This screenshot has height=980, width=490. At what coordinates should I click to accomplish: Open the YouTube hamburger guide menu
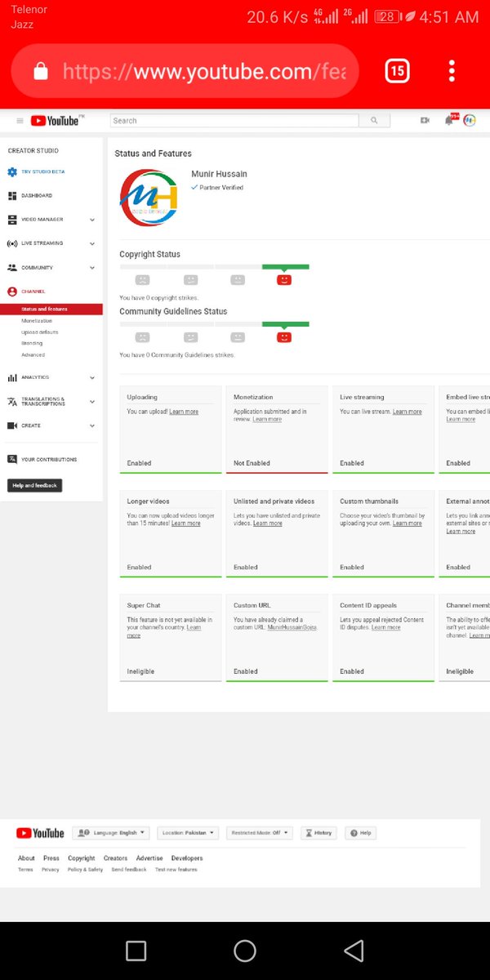[20, 121]
